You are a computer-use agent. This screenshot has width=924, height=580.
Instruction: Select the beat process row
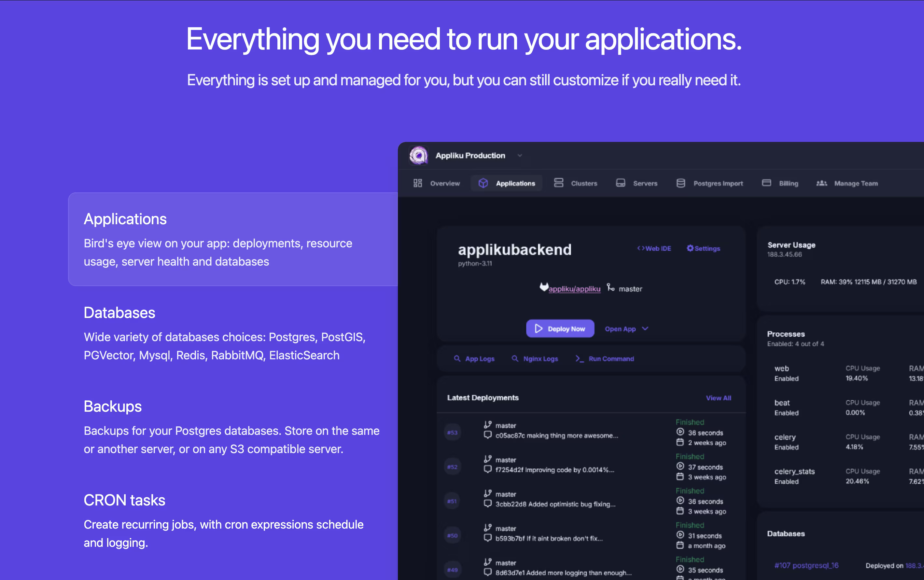point(849,407)
